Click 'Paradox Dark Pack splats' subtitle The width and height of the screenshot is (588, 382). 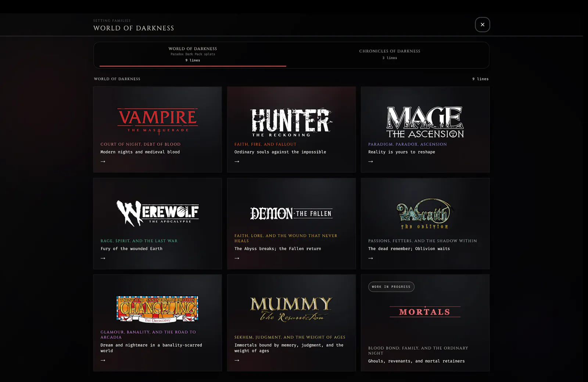click(x=193, y=54)
